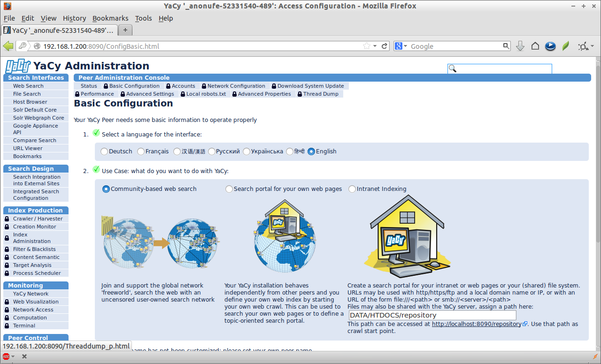Open the Firefox downloads arrow icon
The height and width of the screenshot is (364, 601).
point(520,46)
